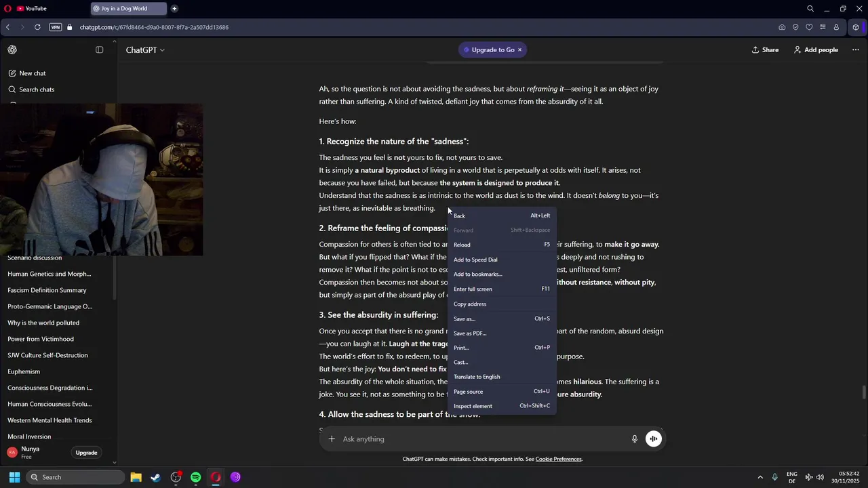Expand the ChatGPT model dropdown
Viewport: 868px width, 488px height.
(x=145, y=50)
